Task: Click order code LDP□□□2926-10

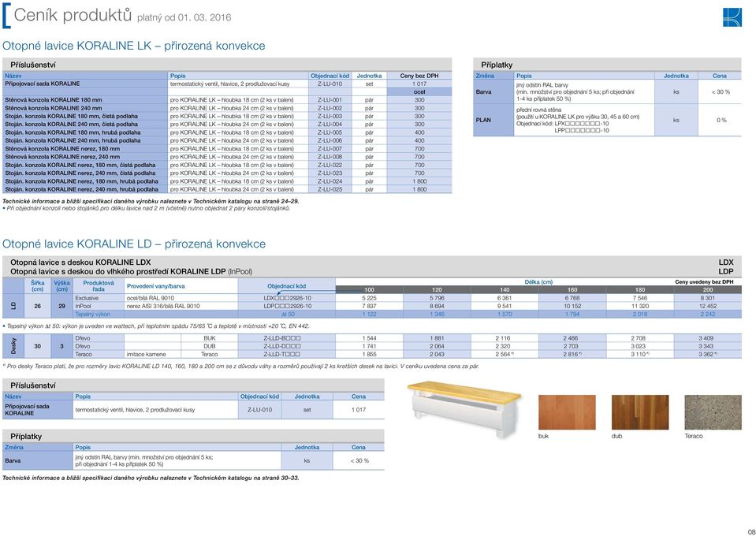Action: coord(288,306)
